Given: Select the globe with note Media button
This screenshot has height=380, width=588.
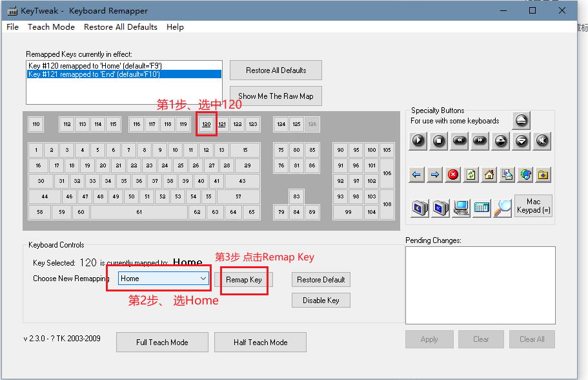Looking at the screenshot, I should click(x=526, y=174).
